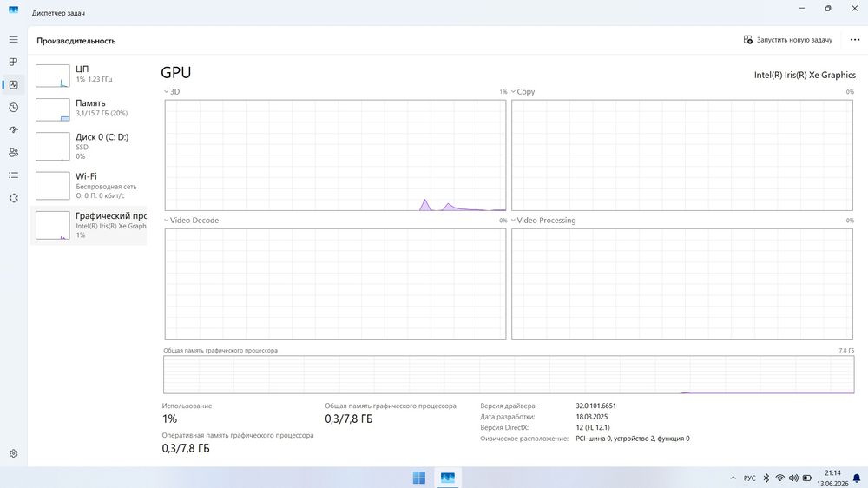Viewport: 868px width, 488px height.
Task: Select the ЦП performance item
Action: [x=89, y=76]
